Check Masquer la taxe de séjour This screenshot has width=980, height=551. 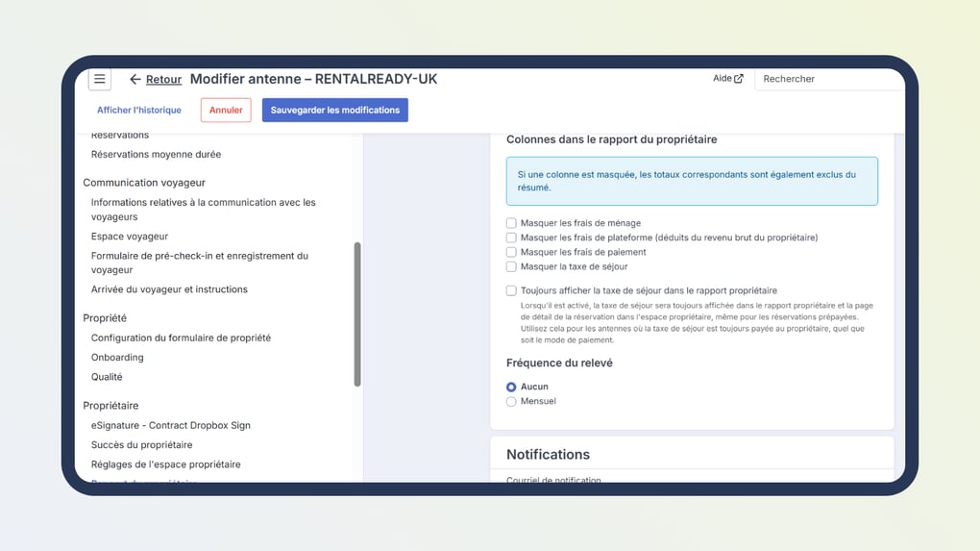point(511,266)
